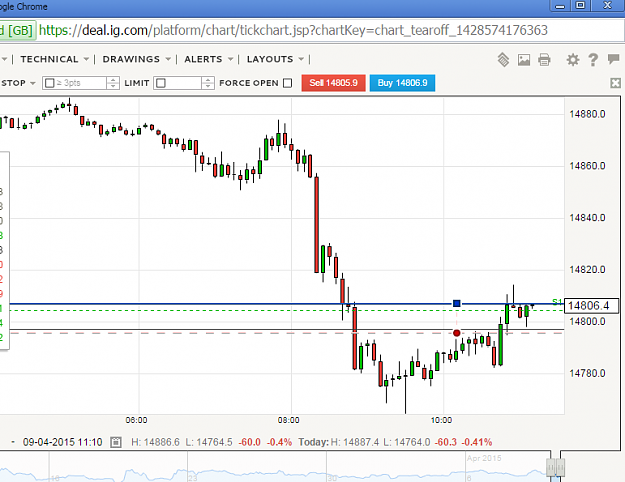Click Sell 14805.9 button
Viewport: 625px width, 482px height.
pos(333,83)
